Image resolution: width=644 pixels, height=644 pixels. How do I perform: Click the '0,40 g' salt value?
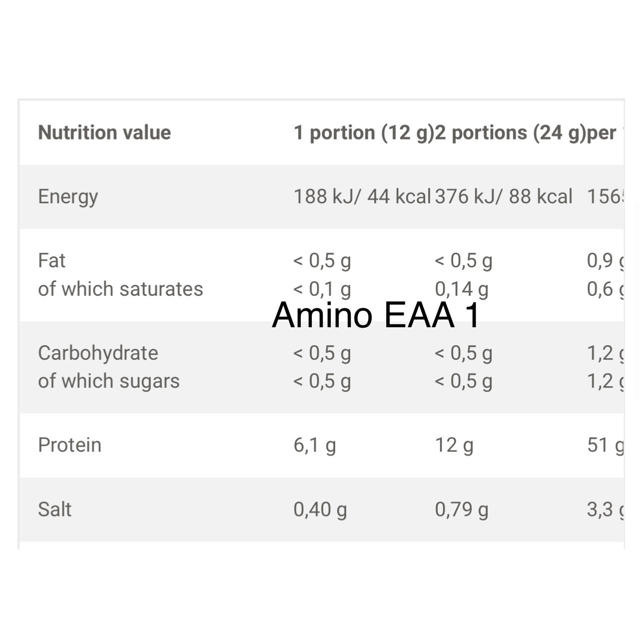(x=320, y=510)
